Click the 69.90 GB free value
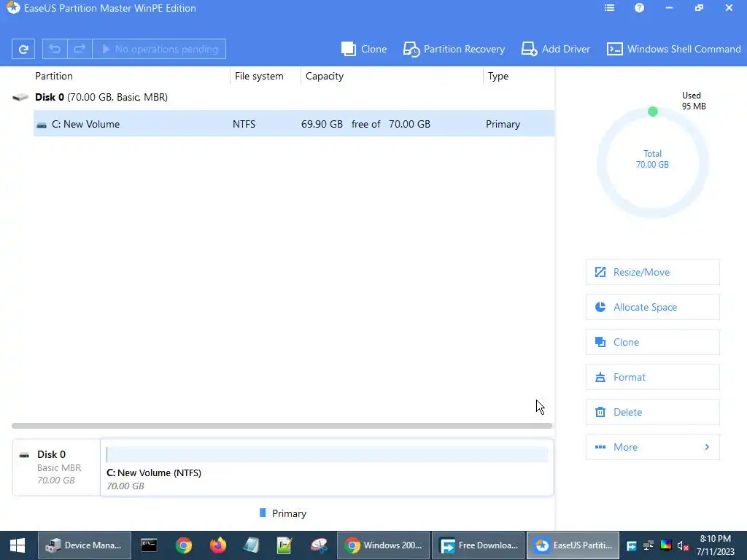This screenshot has width=747, height=560. [x=322, y=124]
